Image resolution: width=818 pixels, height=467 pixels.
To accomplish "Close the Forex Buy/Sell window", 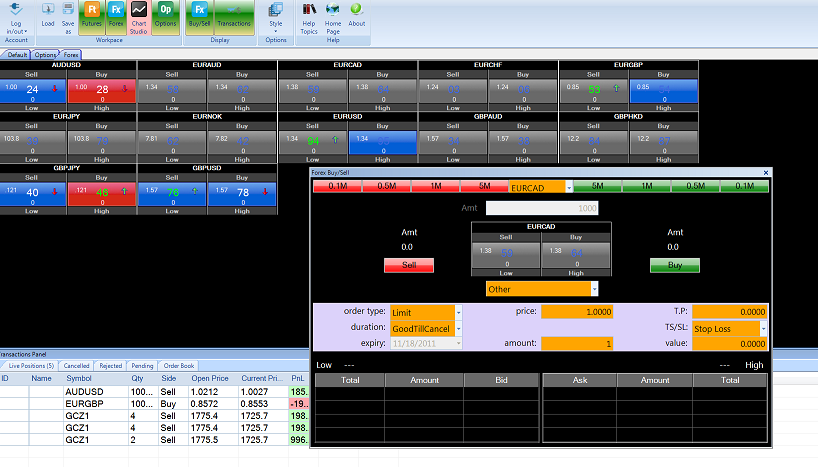I will (x=766, y=173).
